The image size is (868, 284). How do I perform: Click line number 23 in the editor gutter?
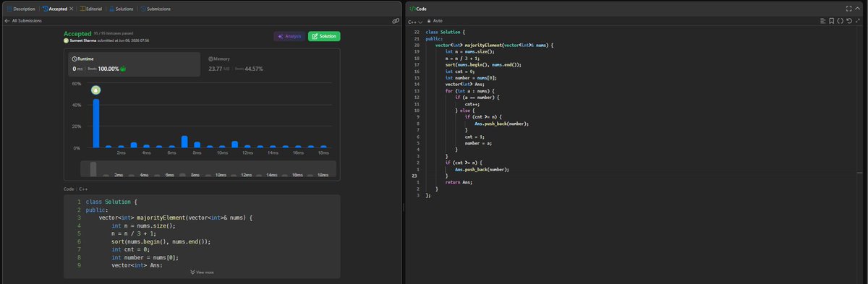tap(414, 176)
